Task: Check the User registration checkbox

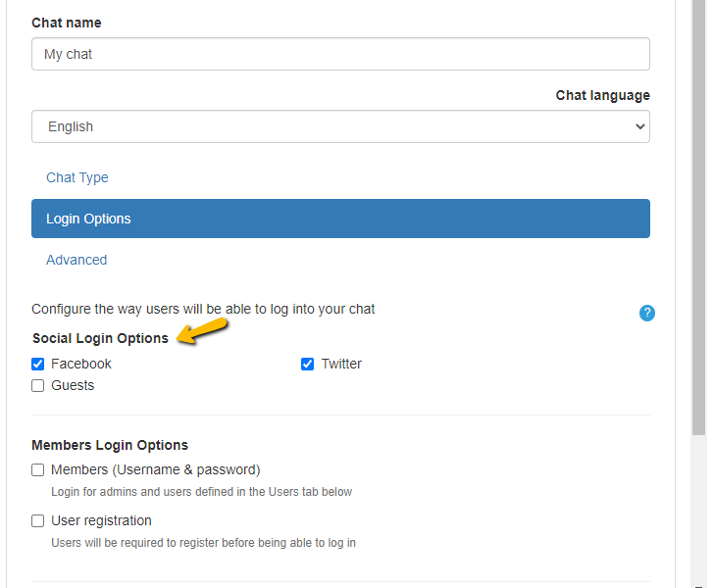Action: (x=38, y=520)
